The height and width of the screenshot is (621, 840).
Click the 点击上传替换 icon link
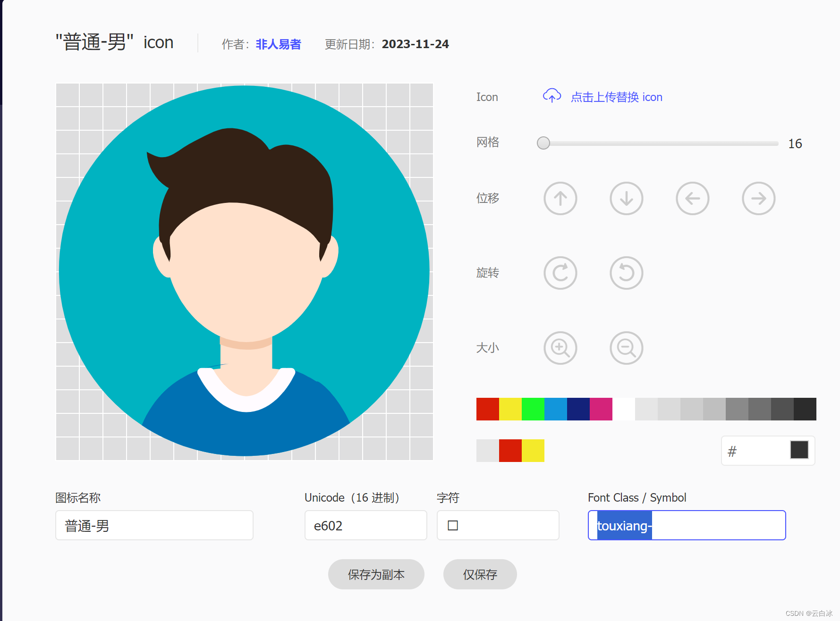tap(616, 97)
